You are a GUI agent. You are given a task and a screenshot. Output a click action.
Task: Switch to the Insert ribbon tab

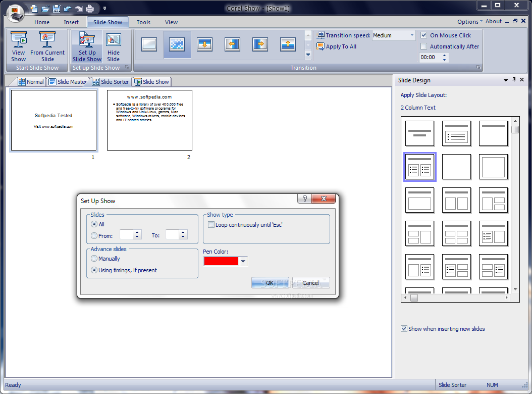coord(71,22)
